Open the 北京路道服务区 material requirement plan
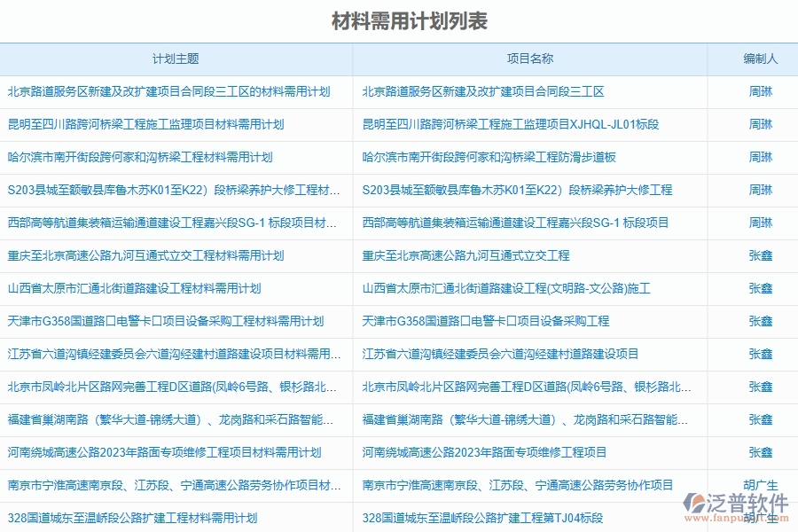 168,91
